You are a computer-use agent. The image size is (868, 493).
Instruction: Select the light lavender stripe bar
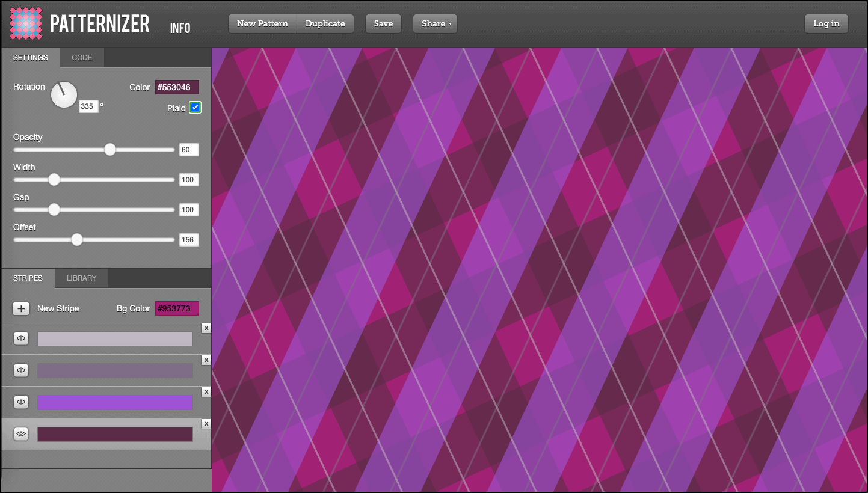[x=115, y=338]
